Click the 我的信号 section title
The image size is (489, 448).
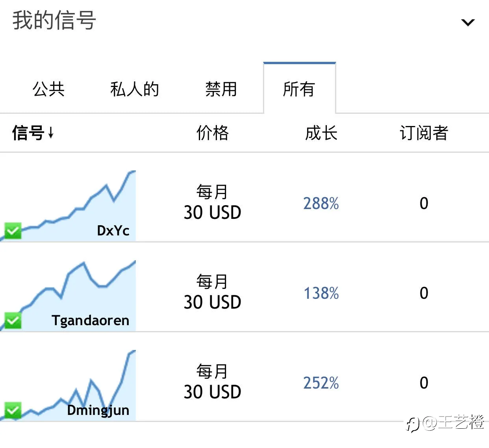54,20
